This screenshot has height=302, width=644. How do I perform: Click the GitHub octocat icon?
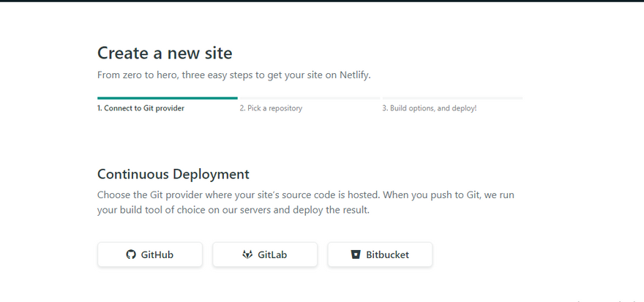click(x=131, y=254)
